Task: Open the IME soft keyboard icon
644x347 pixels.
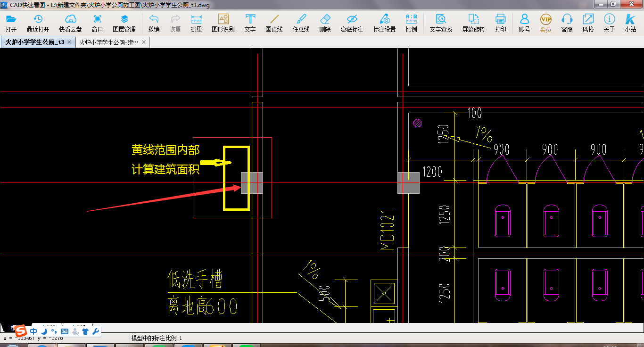Action: pos(65,331)
